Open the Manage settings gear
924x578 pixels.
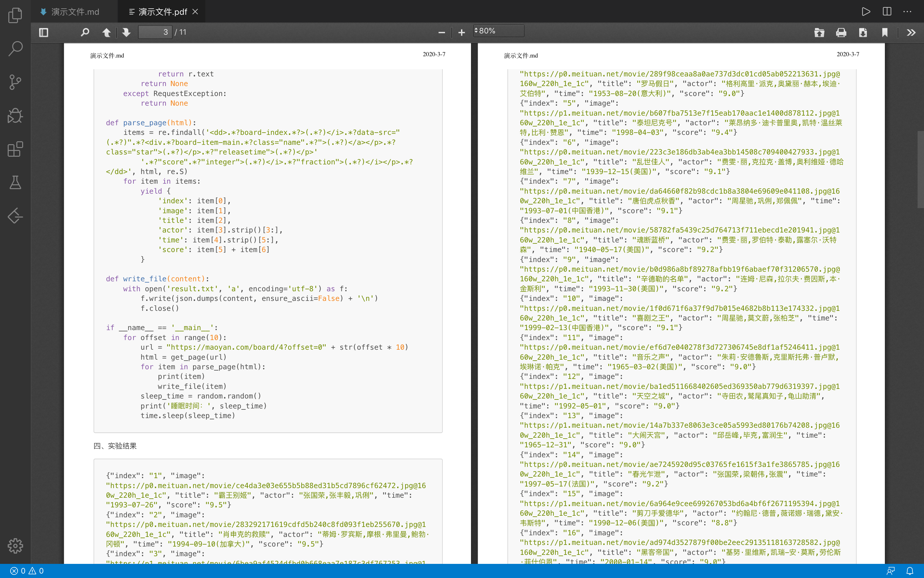tap(15, 546)
